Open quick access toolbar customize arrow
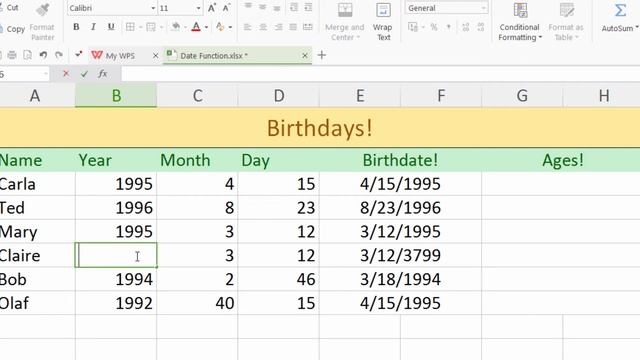The image size is (640, 360). click(78, 54)
